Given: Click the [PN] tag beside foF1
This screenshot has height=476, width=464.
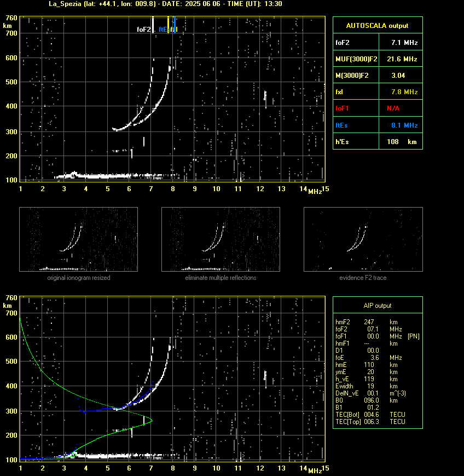Looking at the screenshot, I should [413, 336].
